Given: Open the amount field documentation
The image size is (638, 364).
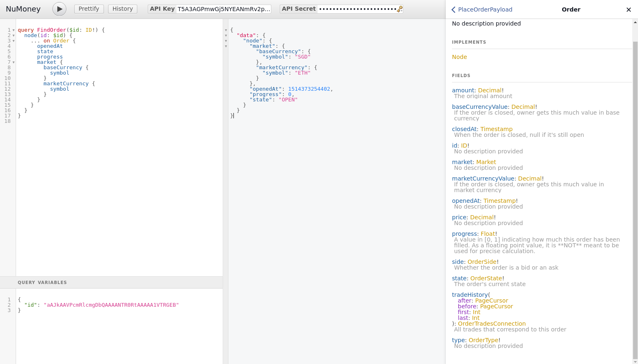Looking at the screenshot, I should 463,90.
